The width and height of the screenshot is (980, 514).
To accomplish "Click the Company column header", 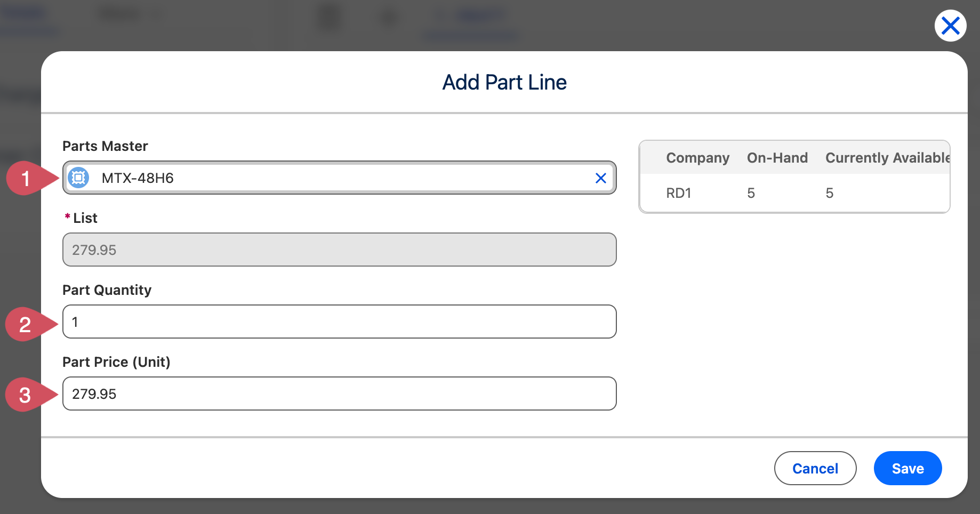I will tap(697, 158).
